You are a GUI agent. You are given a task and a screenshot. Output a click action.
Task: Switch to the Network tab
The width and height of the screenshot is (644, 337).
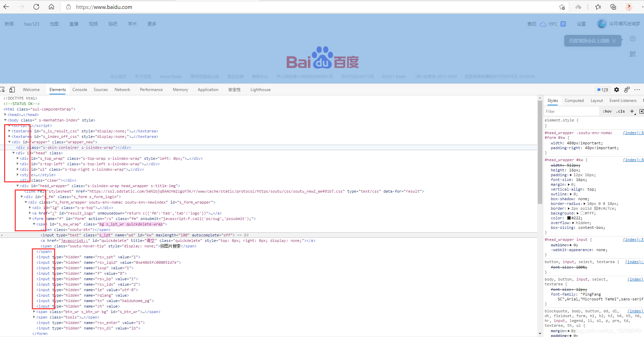click(x=122, y=90)
